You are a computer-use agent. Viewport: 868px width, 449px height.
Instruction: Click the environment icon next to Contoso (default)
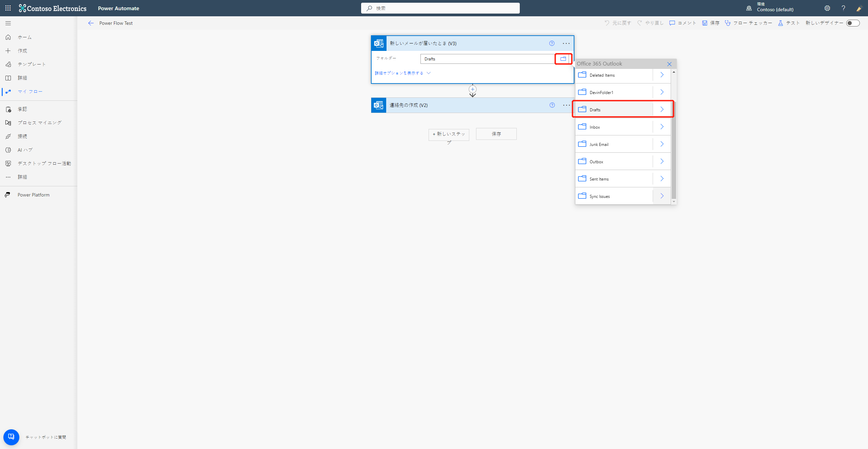pyautogui.click(x=749, y=8)
